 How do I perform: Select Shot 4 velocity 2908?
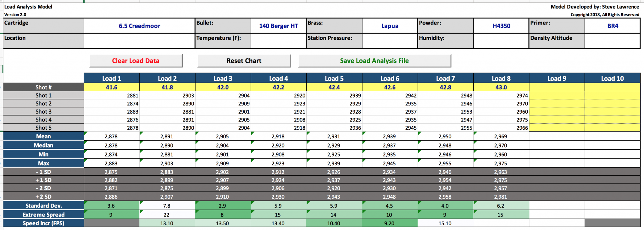279,120
